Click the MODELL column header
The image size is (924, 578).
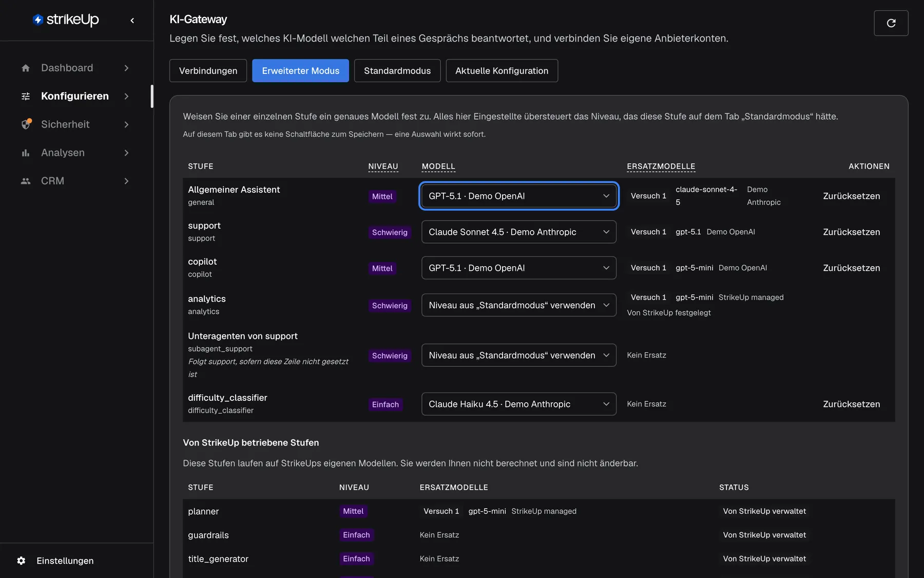click(438, 166)
